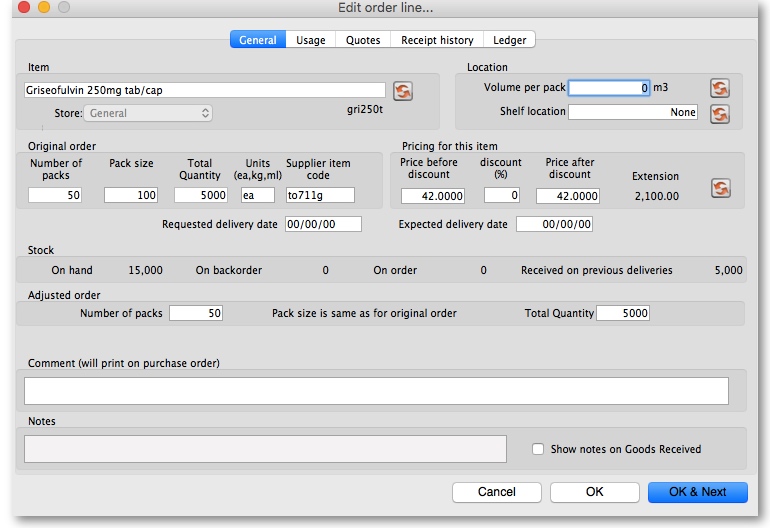The image size is (770, 528).
Task: Click the refresh icon next to Shelf location
Action: click(719, 113)
